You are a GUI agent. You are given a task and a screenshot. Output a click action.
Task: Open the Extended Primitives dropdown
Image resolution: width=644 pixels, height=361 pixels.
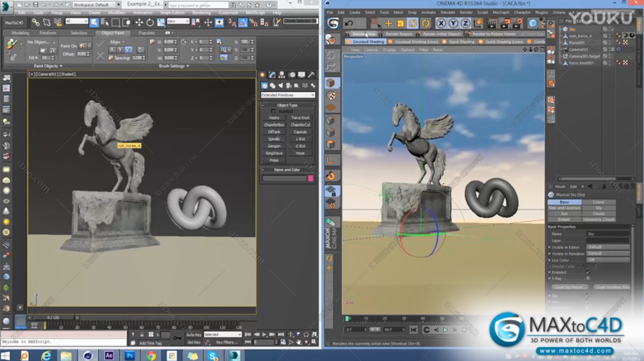pos(288,95)
